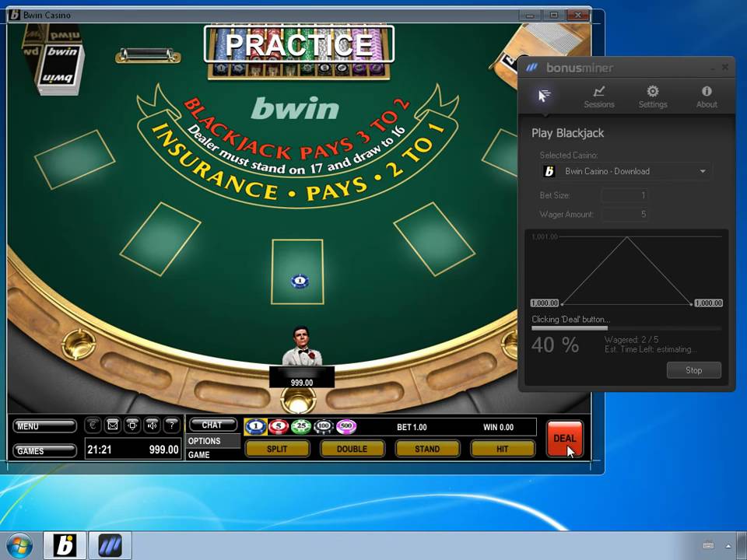
Task: Click the Bet Size input field
Action: pyautogui.click(x=626, y=195)
